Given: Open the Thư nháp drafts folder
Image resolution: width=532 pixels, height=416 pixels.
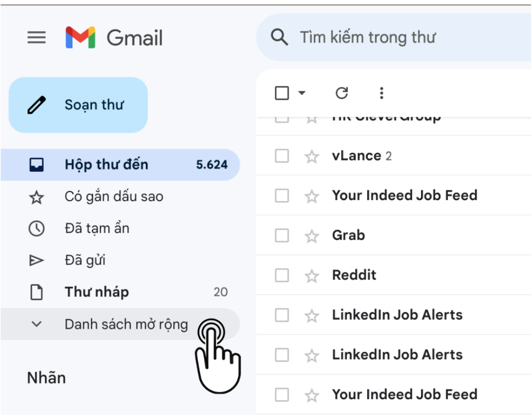Looking at the screenshot, I should (x=97, y=292).
